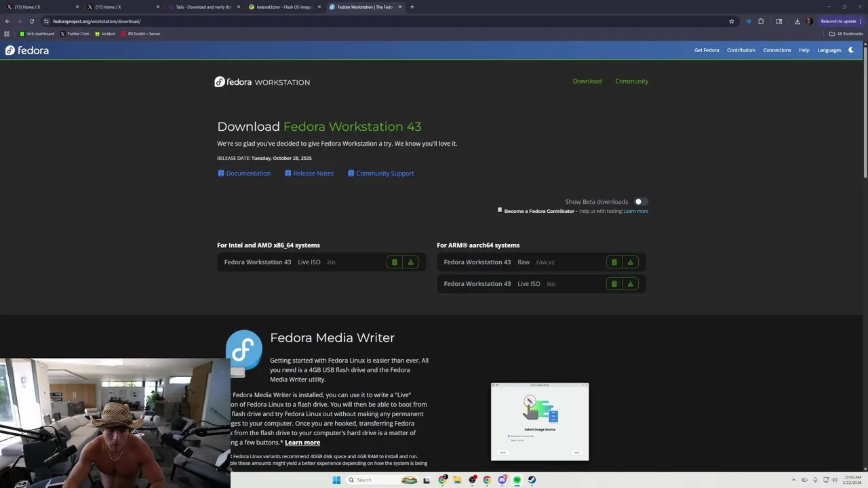
Task: Toggle dark mode moon icon
Action: click(851, 50)
